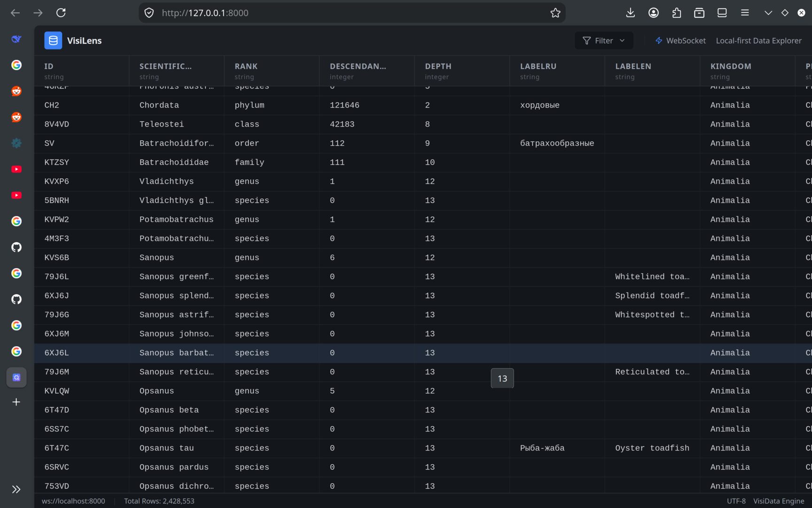Select the gear-icon tab in vertical sidebar
The height and width of the screenshot is (508, 812).
click(x=16, y=143)
